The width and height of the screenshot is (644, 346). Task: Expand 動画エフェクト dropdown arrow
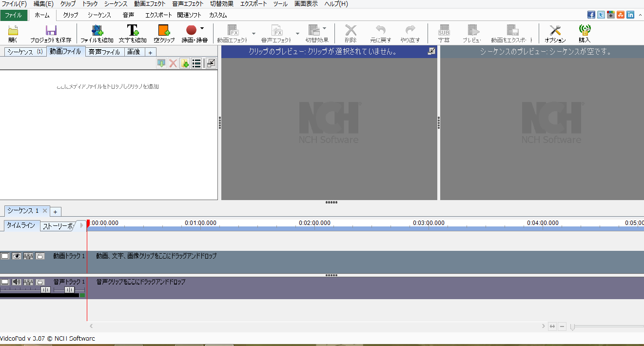254,34
